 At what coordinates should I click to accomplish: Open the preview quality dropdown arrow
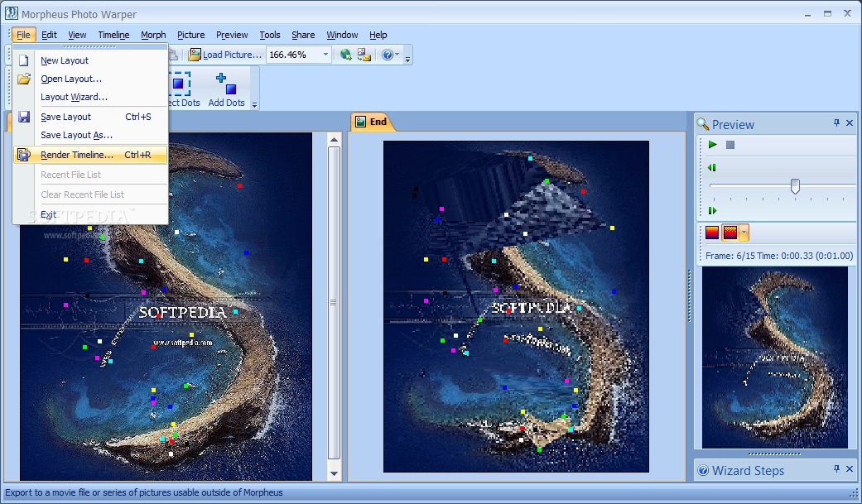point(744,233)
